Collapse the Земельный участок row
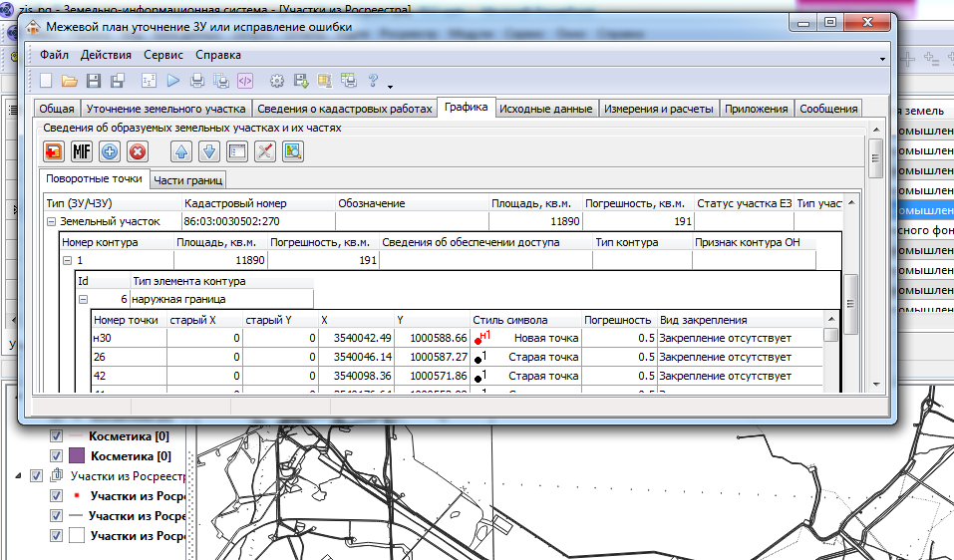The height and width of the screenshot is (560, 954). [x=51, y=221]
